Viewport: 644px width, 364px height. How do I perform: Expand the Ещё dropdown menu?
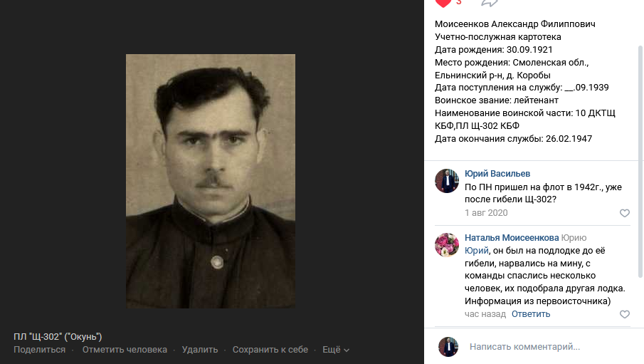click(x=336, y=350)
